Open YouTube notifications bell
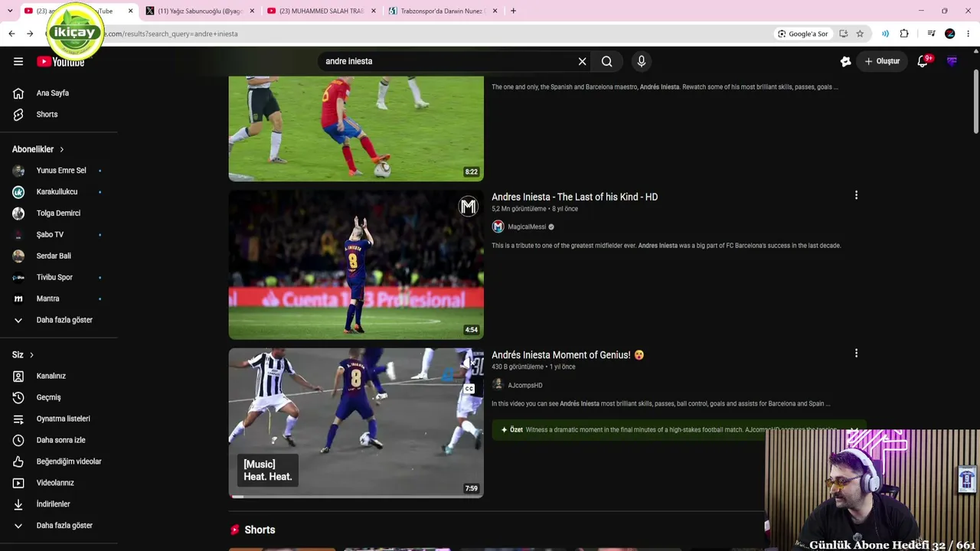 coord(923,61)
